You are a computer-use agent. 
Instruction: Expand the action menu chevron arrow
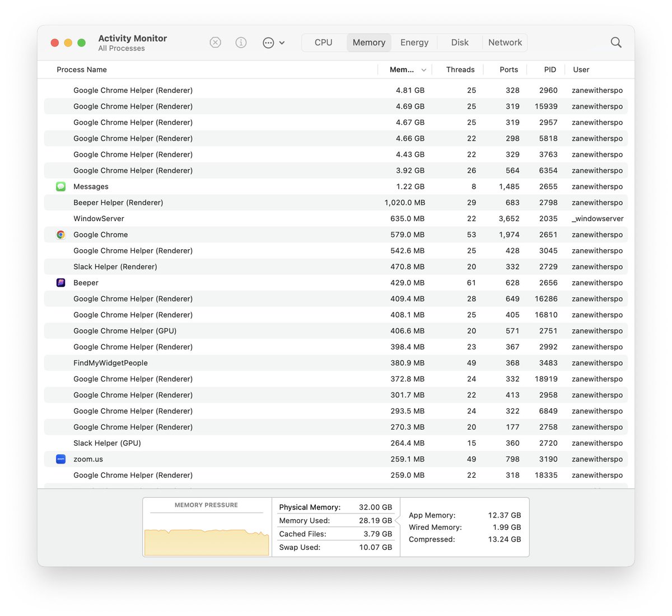click(x=282, y=43)
